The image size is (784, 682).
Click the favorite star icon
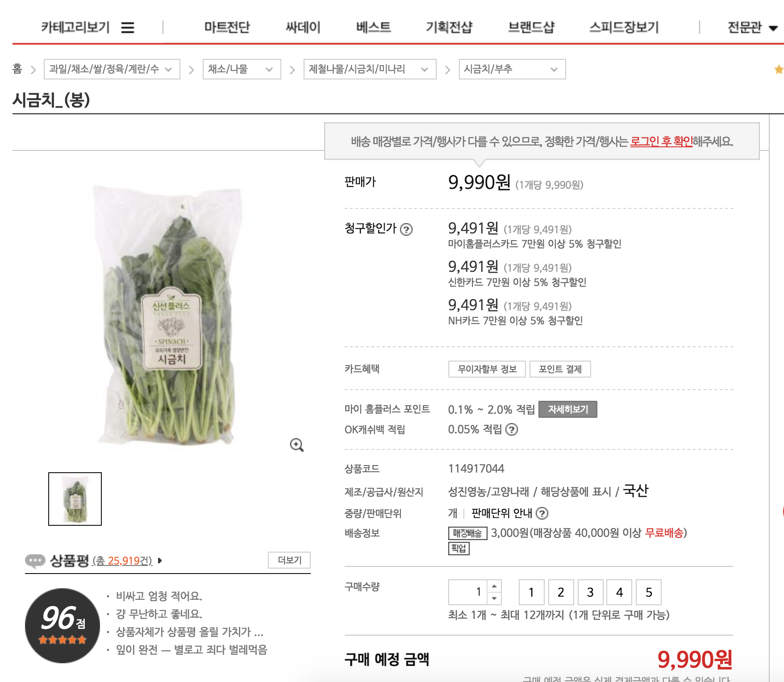(779, 69)
